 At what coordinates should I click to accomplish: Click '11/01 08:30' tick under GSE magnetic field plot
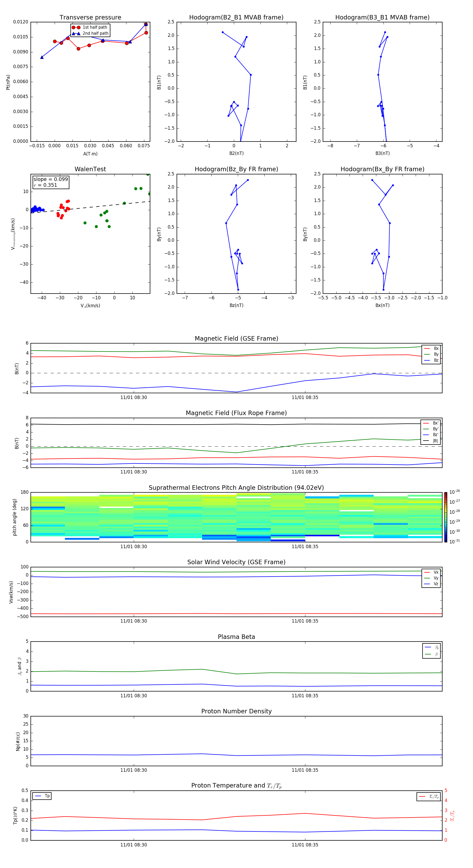click(134, 398)
